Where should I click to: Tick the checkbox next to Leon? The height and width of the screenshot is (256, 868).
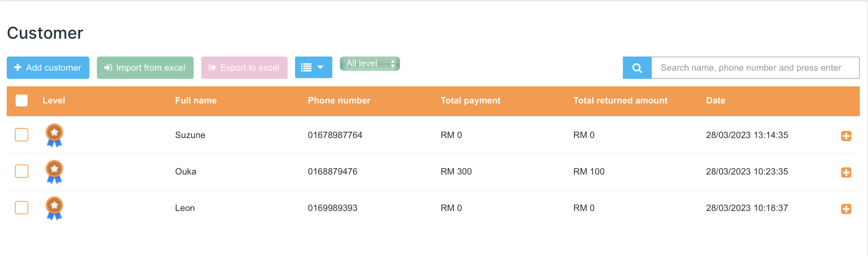click(x=22, y=208)
